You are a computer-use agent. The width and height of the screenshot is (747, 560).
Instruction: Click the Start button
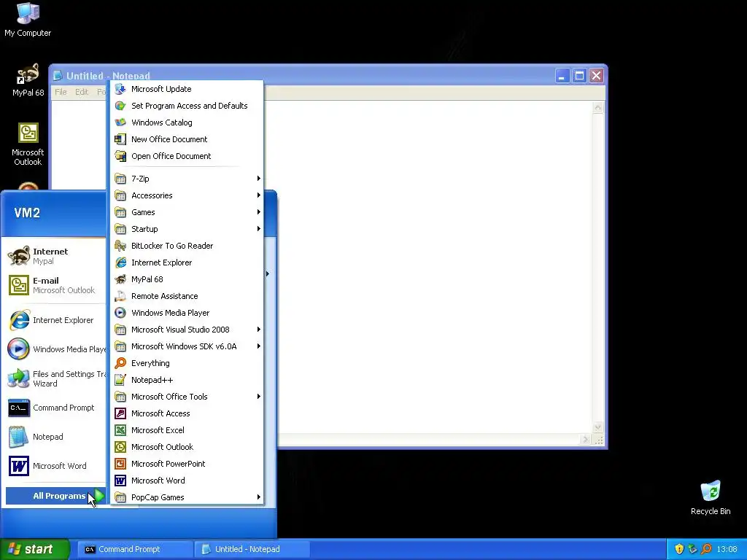coord(35,549)
